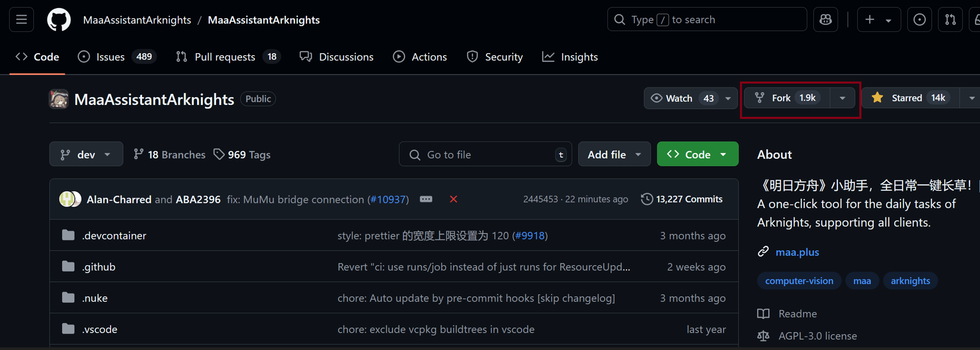Screen dimensions: 980x350
Task: Switch to the Code tab
Action: pyautogui.click(x=37, y=57)
